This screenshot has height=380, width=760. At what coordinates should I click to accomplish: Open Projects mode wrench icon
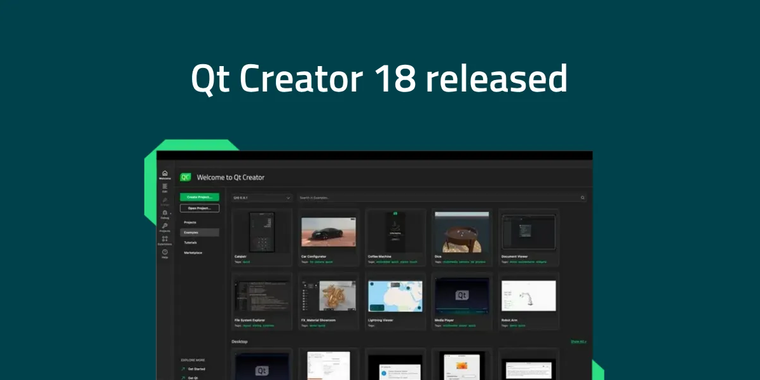(165, 228)
